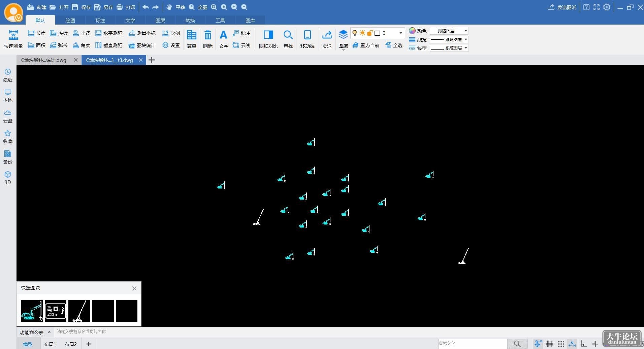Click the 颜色 color wheel swatch
The height and width of the screenshot is (349, 644).
tap(412, 31)
